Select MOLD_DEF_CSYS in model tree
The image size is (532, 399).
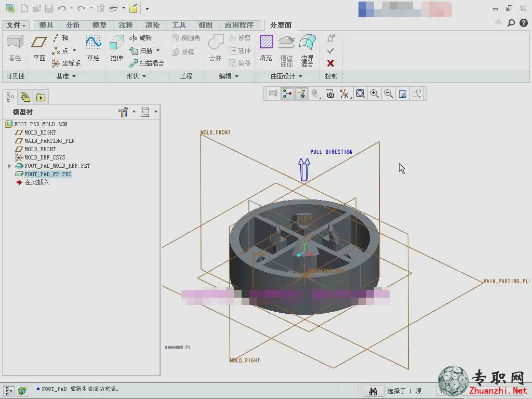[x=45, y=157]
